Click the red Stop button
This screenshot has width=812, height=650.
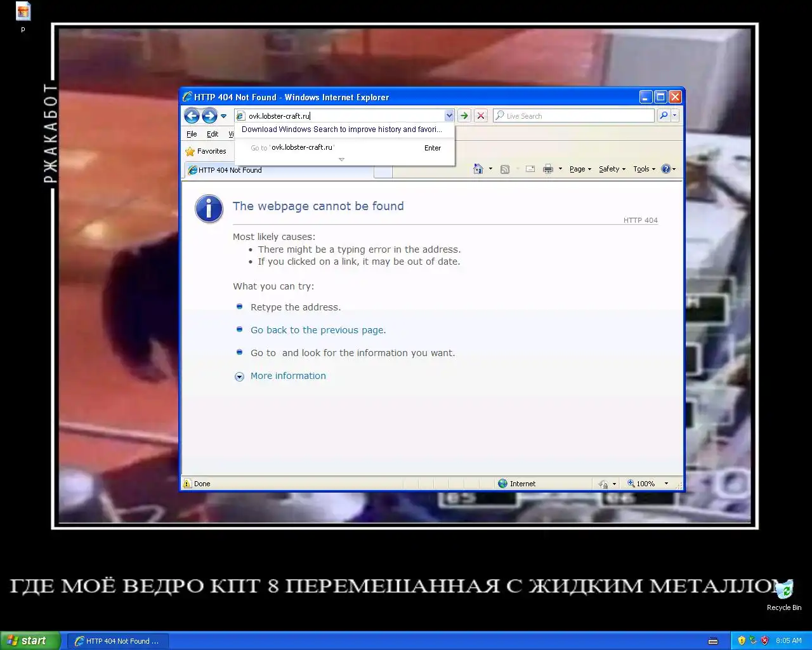pos(481,116)
